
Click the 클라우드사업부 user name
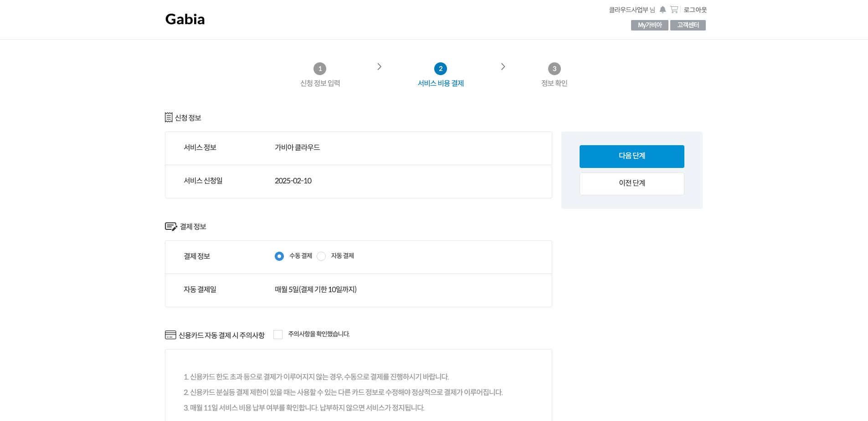tap(628, 10)
